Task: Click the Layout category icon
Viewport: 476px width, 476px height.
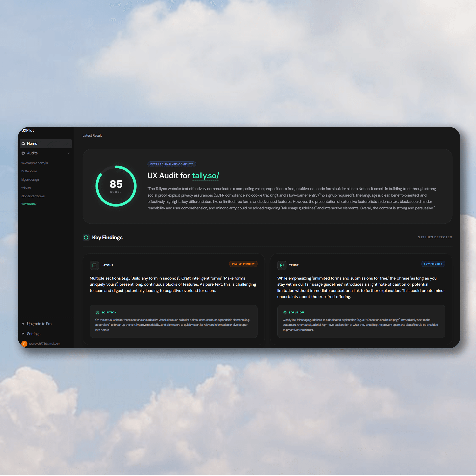Action: pyautogui.click(x=94, y=265)
